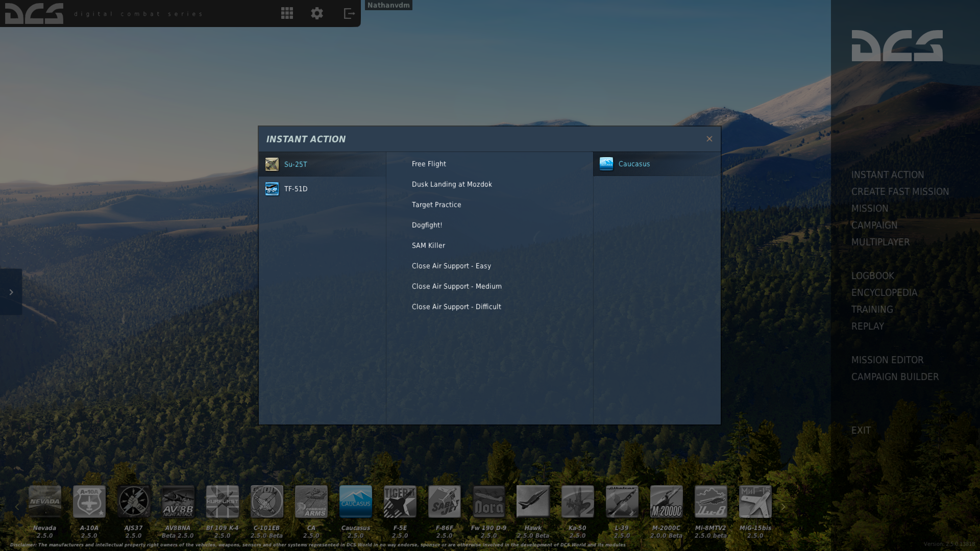Select the F-86F Sabre module icon

click(445, 502)
